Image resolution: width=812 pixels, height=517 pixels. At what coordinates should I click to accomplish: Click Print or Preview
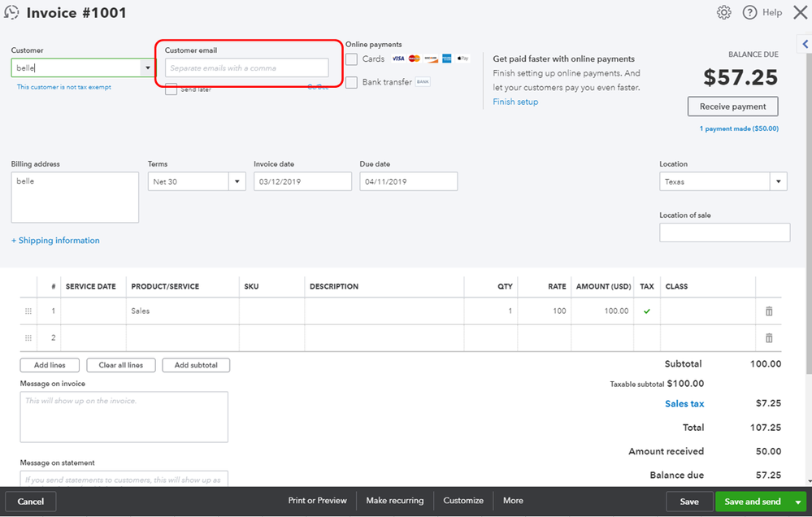[x=318, y=501]
